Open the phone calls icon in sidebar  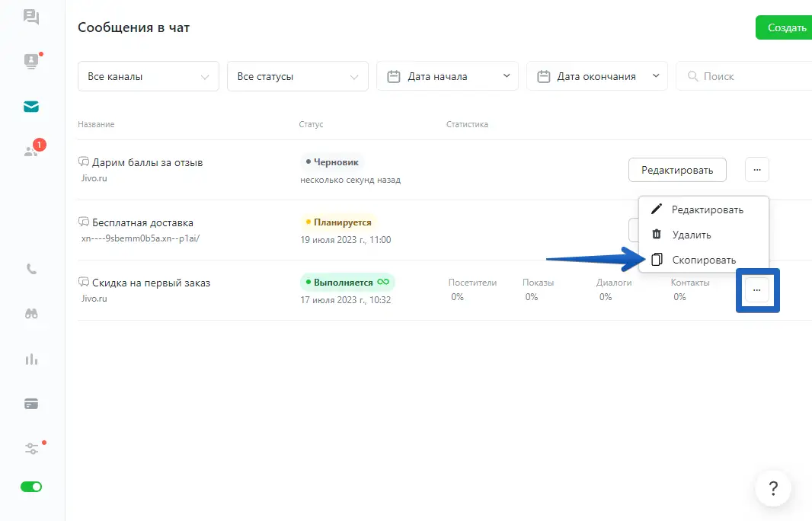coord(31,269)
